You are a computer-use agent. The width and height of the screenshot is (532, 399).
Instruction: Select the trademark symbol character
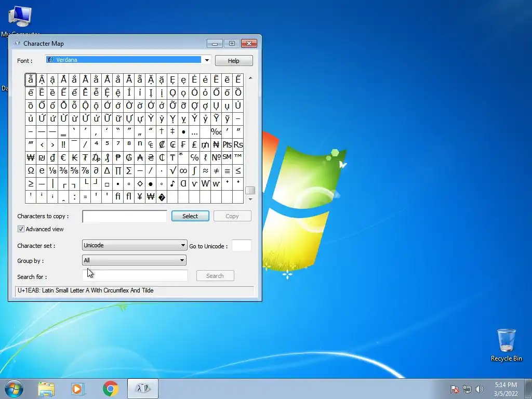click(x=238, y=158)
